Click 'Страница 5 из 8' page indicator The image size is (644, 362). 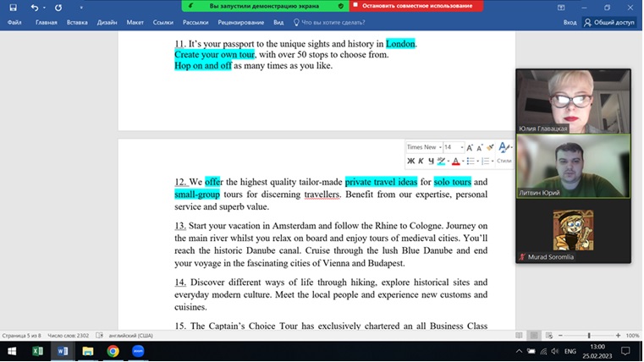(22, 335)
